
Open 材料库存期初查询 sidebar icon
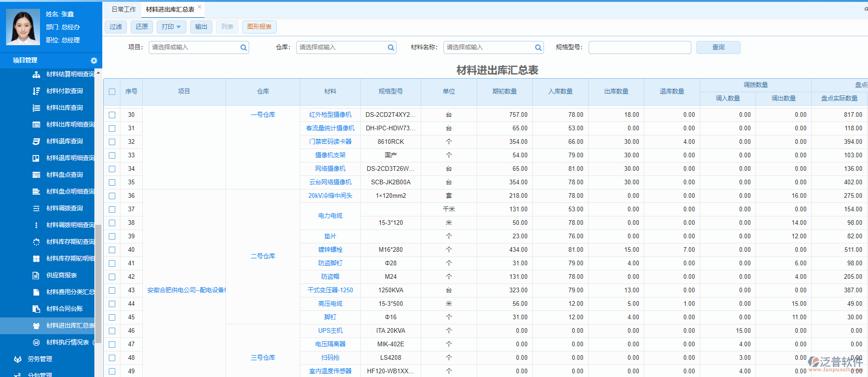36,242
